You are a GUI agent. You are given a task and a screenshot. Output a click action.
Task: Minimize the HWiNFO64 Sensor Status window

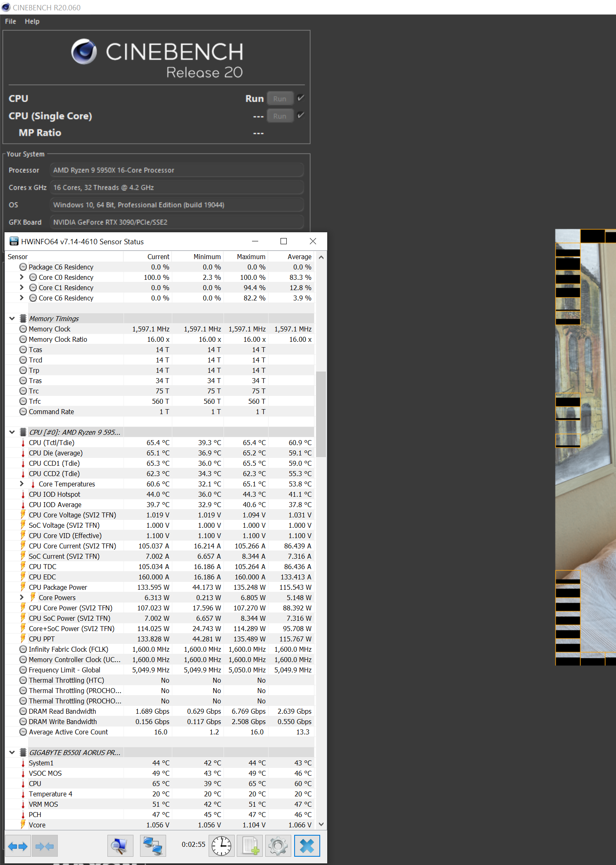click(255, 241)
